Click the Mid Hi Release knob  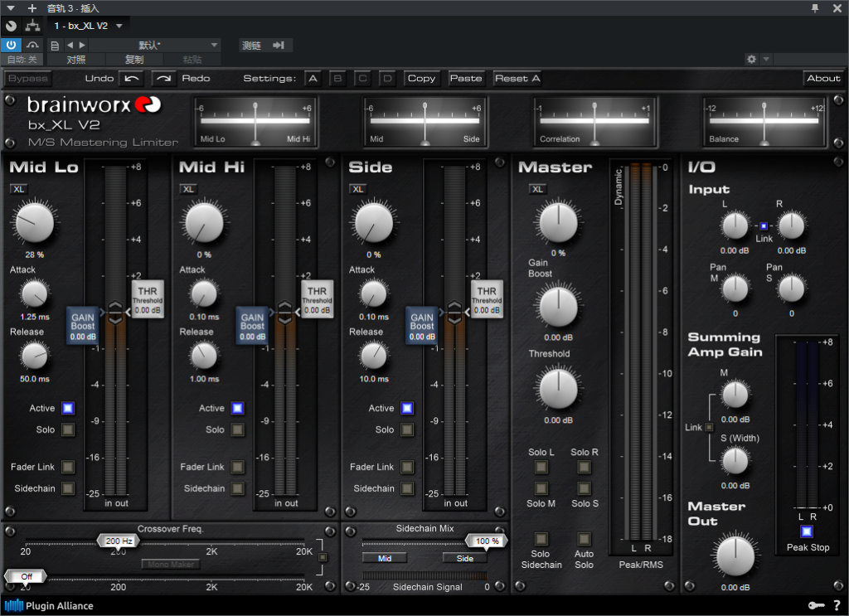(x=204, y=356)
